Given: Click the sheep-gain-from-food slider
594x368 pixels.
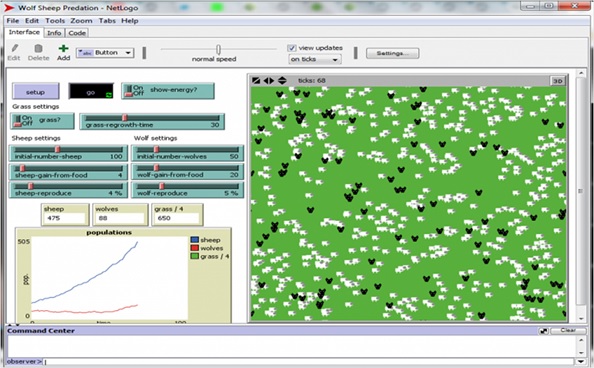Looking at the screenshot, I should (x=68, y=172).
